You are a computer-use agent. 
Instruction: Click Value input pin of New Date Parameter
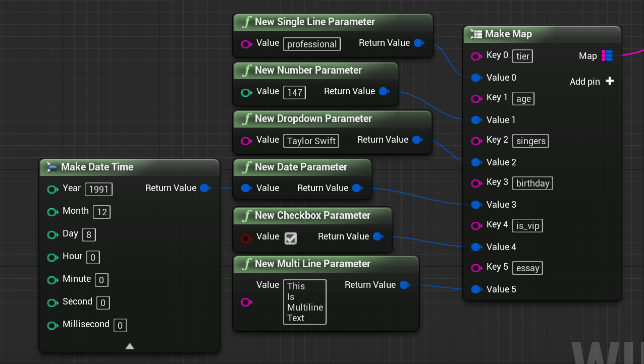tap(246, 188)
